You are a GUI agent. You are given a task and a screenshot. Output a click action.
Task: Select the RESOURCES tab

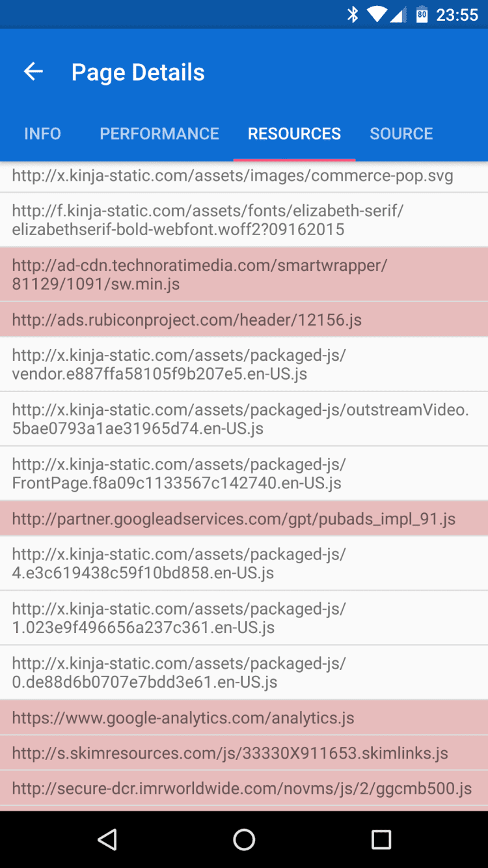click(294, 133)
